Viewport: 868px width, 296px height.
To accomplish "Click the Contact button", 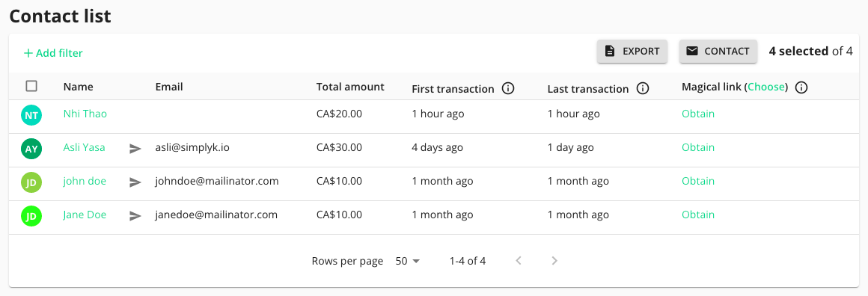I will (718, 52).
